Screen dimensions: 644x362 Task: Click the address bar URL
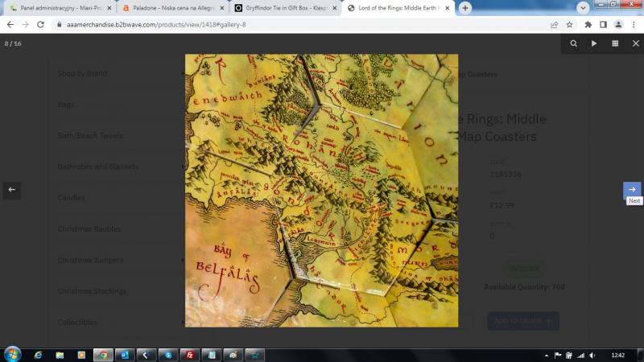coord(156,25)
